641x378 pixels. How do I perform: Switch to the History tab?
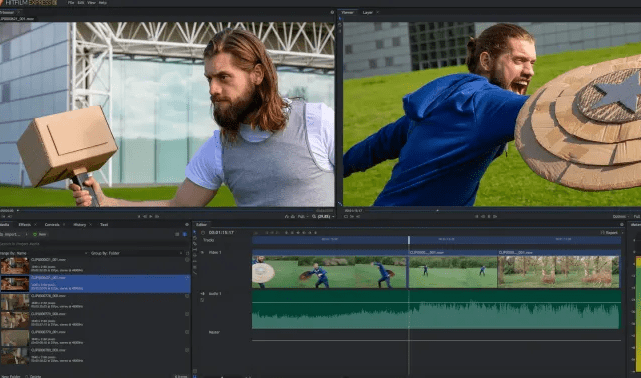[x=79, y=224]
